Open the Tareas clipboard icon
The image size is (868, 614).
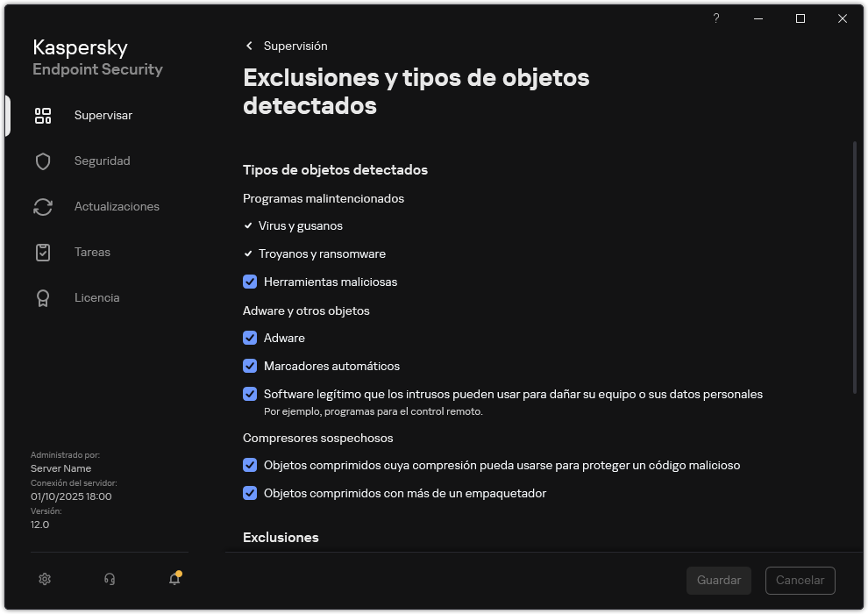pos(43,252)
